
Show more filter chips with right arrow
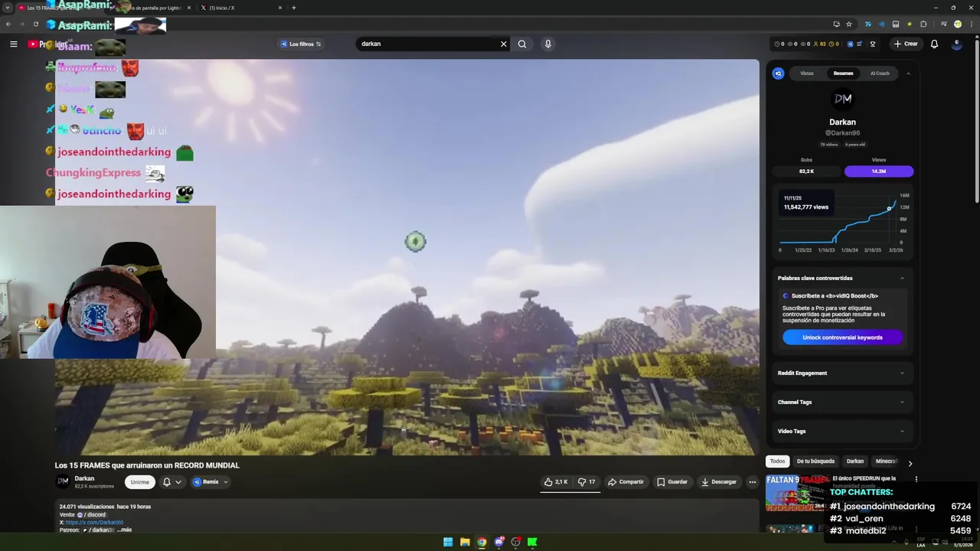coord(910,463)
